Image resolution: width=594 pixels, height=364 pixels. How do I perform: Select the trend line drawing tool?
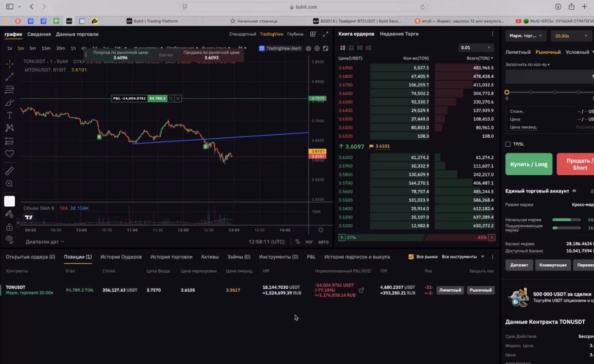[x=9, y=77]
